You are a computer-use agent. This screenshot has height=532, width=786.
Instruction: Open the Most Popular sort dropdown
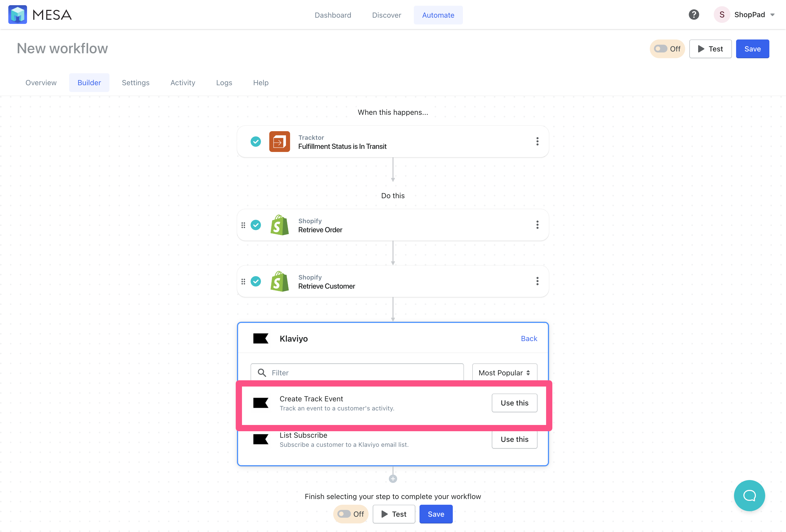coord(504,373)
